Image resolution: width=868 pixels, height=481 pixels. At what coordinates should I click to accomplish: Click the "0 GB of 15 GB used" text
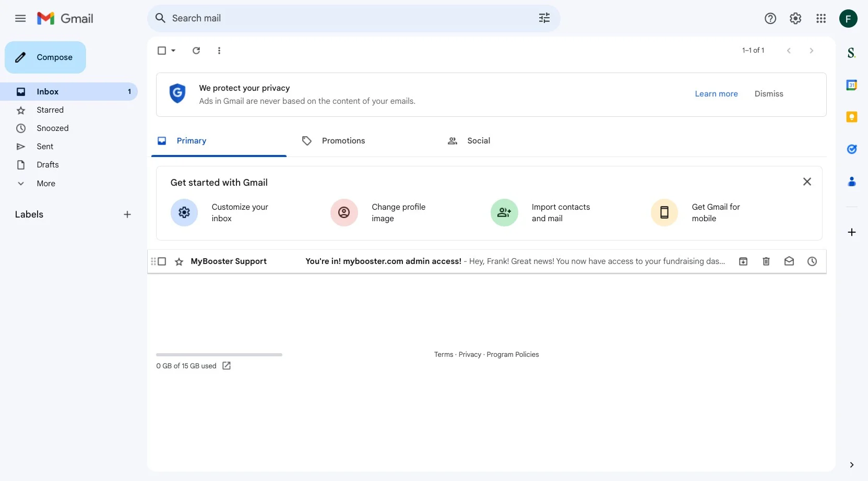186,366
